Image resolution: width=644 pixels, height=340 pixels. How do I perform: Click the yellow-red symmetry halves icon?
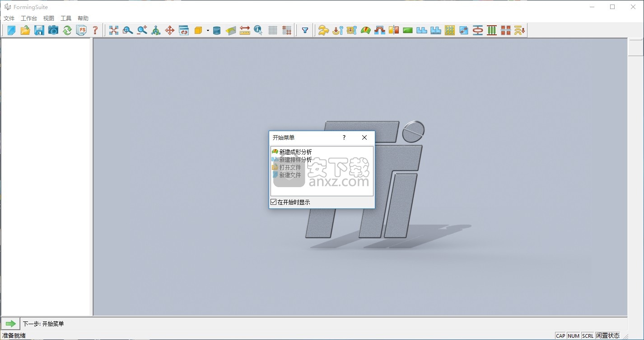coord(393,30)
